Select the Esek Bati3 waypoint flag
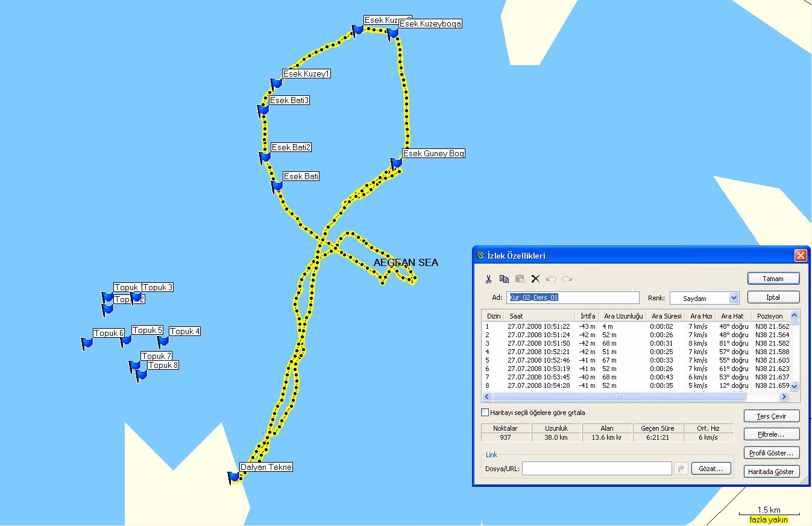Image resolution: width=812 pixels, height=526 pixels. [263, 110]
